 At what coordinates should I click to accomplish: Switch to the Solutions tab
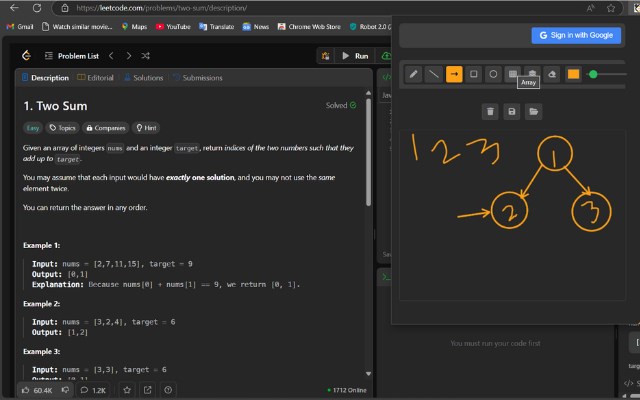144,78
